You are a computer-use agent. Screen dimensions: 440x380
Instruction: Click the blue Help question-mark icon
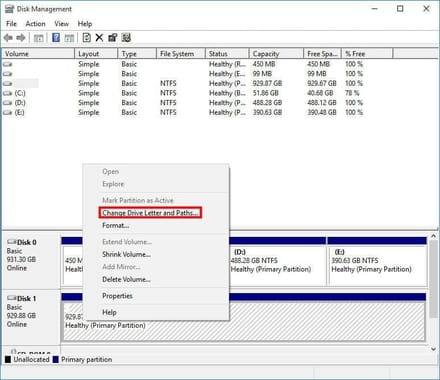[x=56, y=38]
